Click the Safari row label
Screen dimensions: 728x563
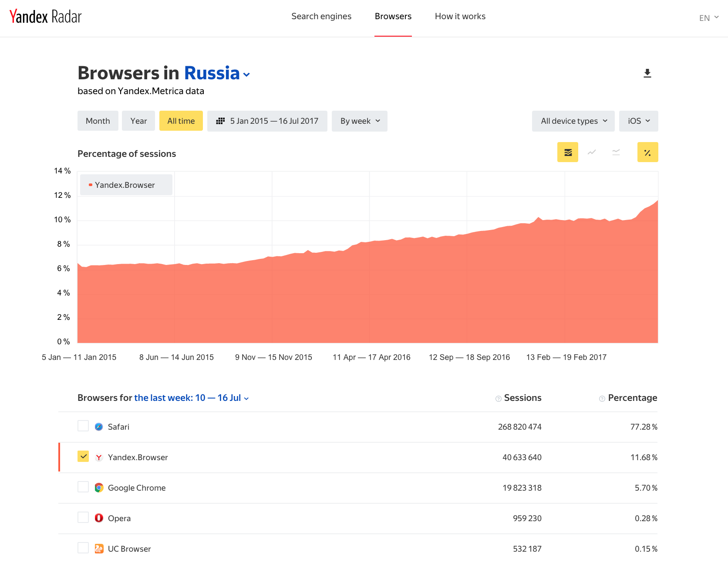click(118, 427)
